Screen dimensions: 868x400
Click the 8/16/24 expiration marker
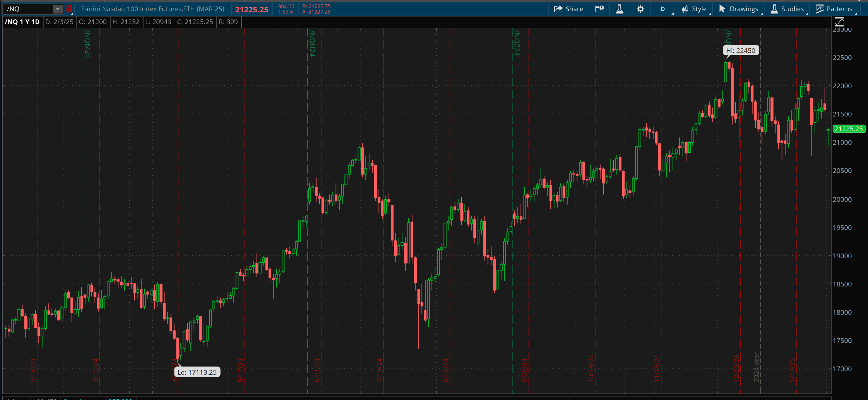coord(445,370)
